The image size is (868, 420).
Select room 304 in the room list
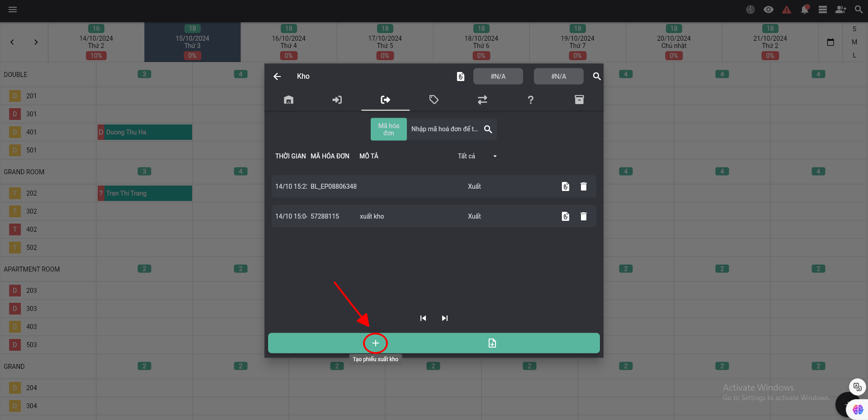pos(32,406)
